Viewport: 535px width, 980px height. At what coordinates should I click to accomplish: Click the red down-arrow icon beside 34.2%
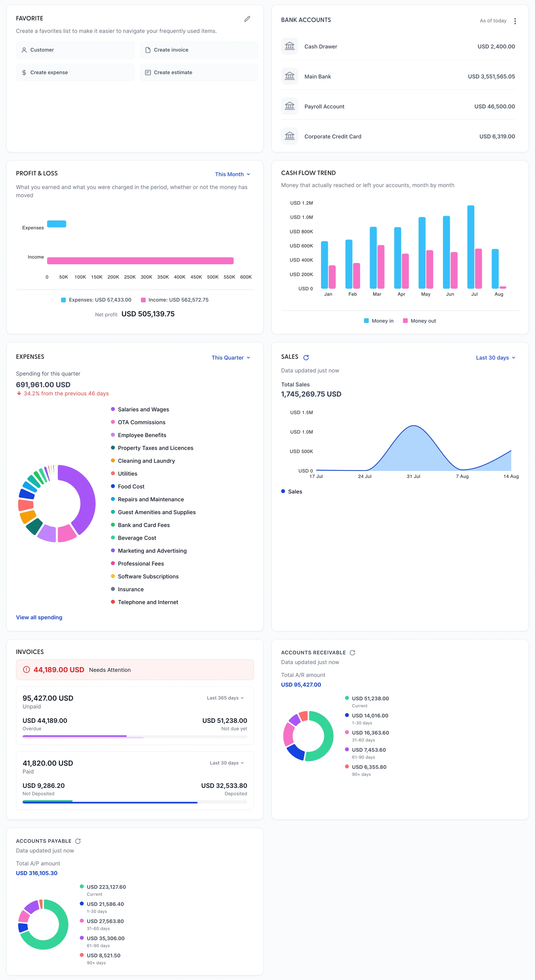(19, 393)
